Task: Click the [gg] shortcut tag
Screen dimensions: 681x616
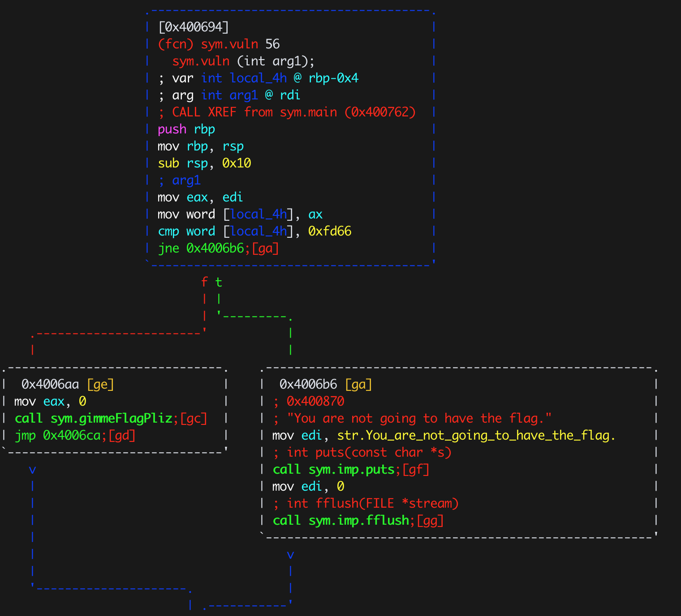Action: [x=430, y=520]
